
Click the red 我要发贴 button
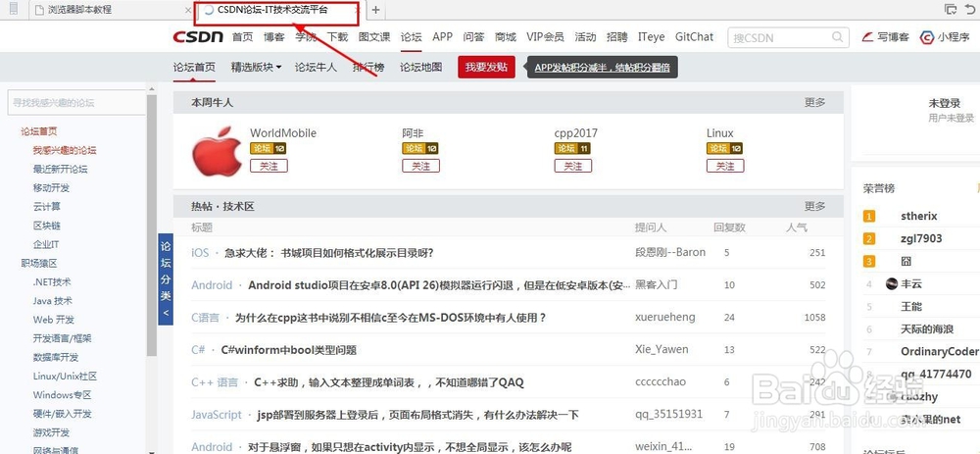pyautogui.click(x=486, y=67)
